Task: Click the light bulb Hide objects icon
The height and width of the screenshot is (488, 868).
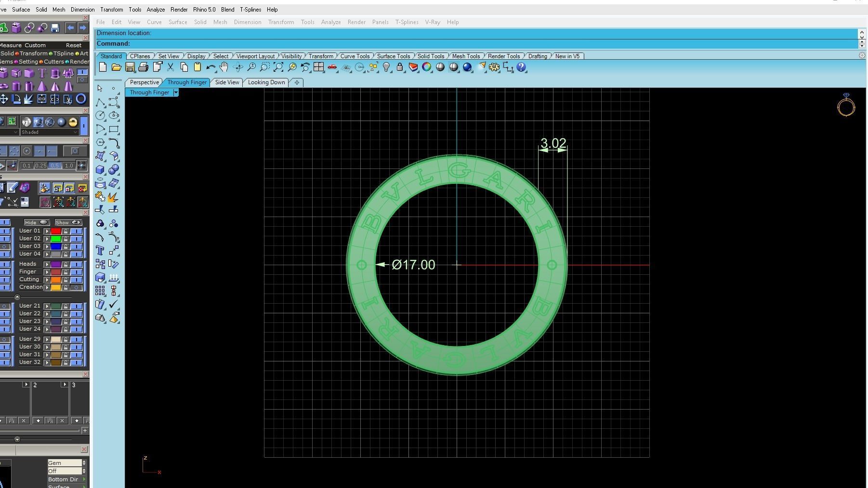Action: 386,67
